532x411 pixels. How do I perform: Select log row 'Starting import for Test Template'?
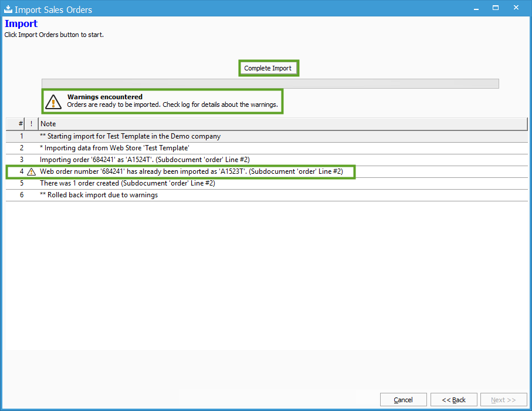(267, 136)
